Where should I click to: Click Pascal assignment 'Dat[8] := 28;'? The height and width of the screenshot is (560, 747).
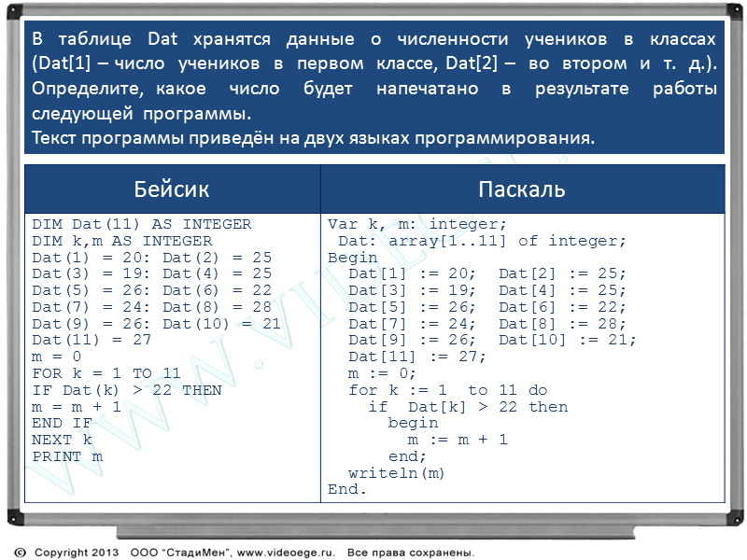563,324
